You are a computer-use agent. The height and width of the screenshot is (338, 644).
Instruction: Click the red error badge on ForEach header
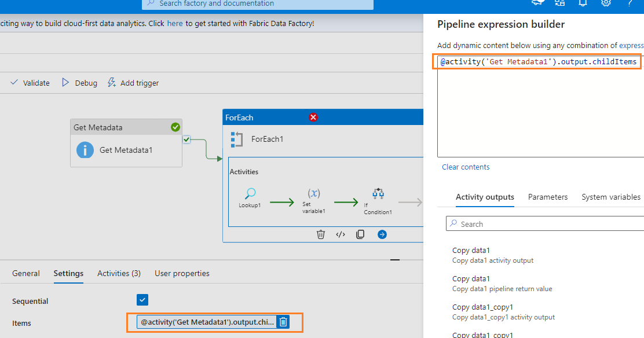click(313, 117)
